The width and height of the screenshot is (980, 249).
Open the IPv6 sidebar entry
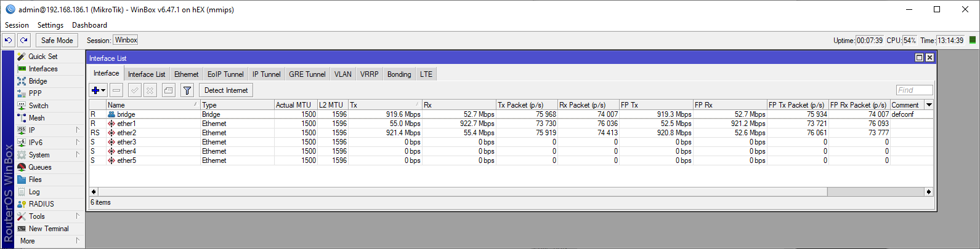(x=49, y=142)
